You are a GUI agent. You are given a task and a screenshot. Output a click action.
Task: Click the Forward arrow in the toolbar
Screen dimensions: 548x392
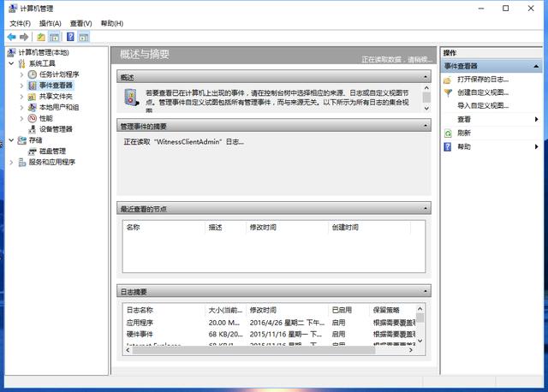coord(24,38)
